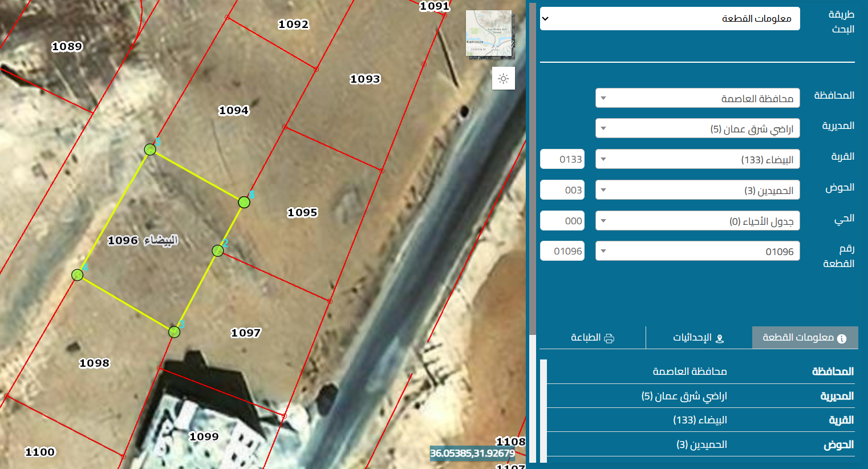Screen dimensions: 868x469
Task: Click parcel vertex marker number 3
Action: pos(175,331)
